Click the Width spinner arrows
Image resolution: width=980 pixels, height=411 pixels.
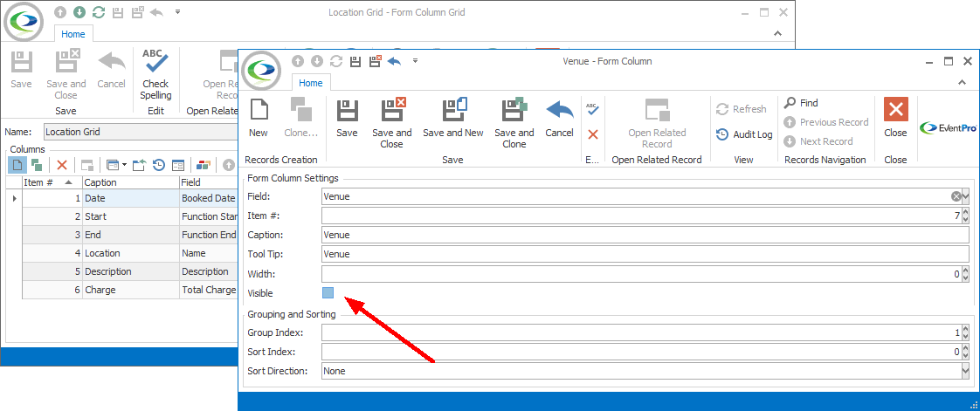click(966, 274)
